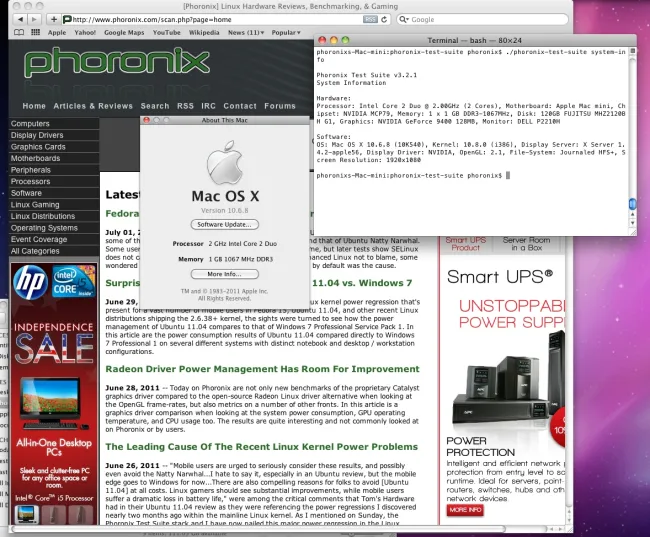Image resolution: width=650 pixels, height=537 pixels.
Task: Click Independence SALE banner
Action: point(53,342)
